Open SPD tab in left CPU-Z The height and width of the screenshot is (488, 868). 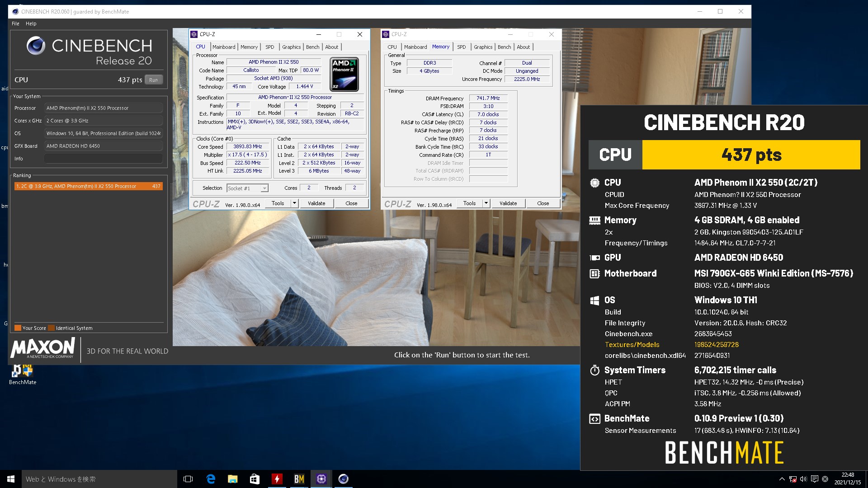pos(270,47)
